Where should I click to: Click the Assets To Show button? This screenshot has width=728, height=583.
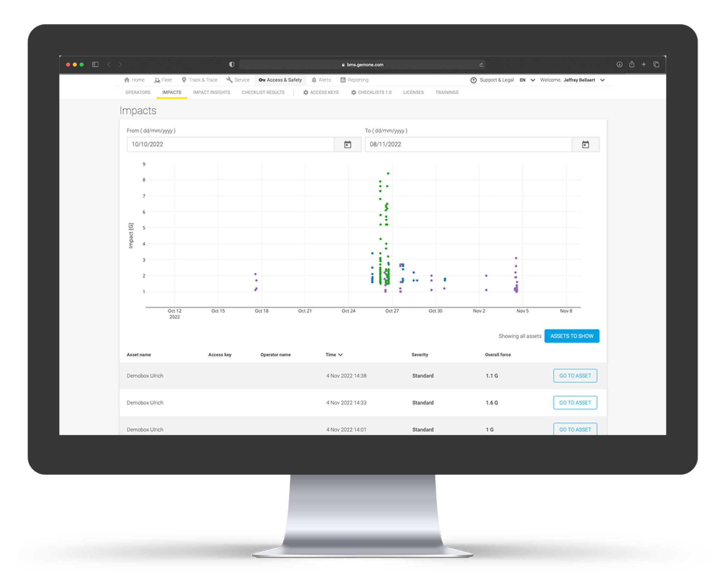[x=571, y=336]
